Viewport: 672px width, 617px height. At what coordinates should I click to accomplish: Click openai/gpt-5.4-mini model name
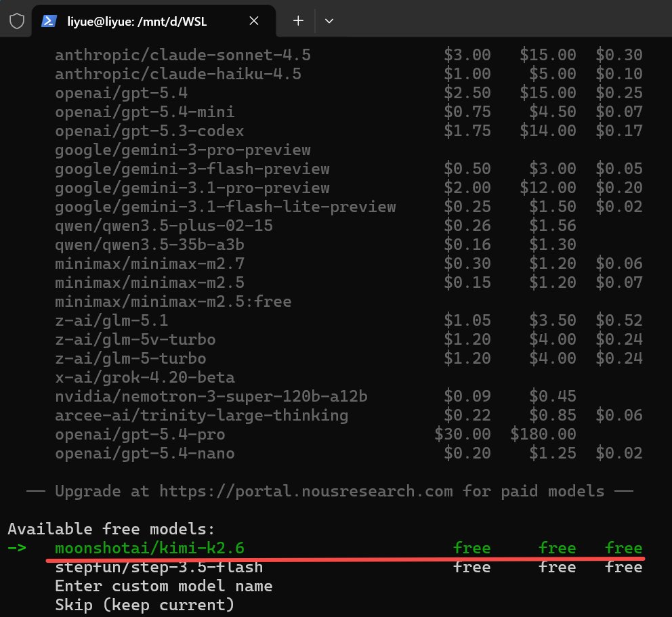point(145,112)
